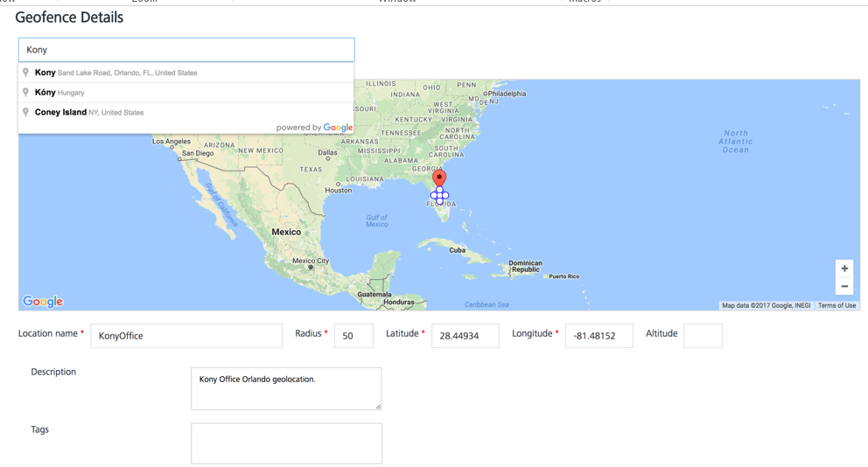The image size is (868, 467).
Task: Edit the Latitude value field
Action: tap(465, 336)
